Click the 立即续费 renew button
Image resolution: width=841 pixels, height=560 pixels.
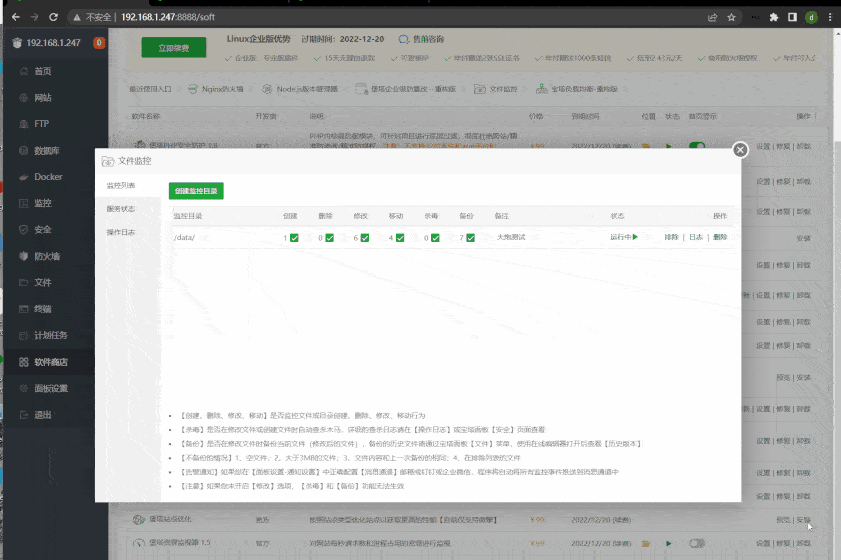[174, 48]
